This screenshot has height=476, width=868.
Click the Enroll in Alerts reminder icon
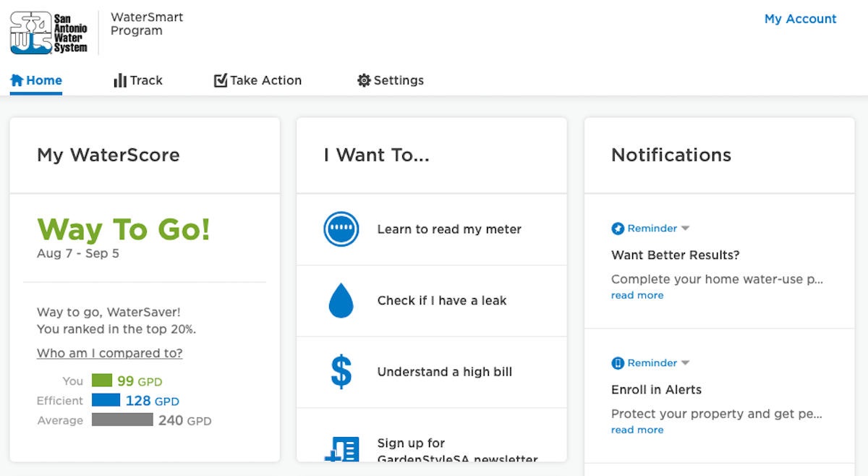tap(618, 363)
